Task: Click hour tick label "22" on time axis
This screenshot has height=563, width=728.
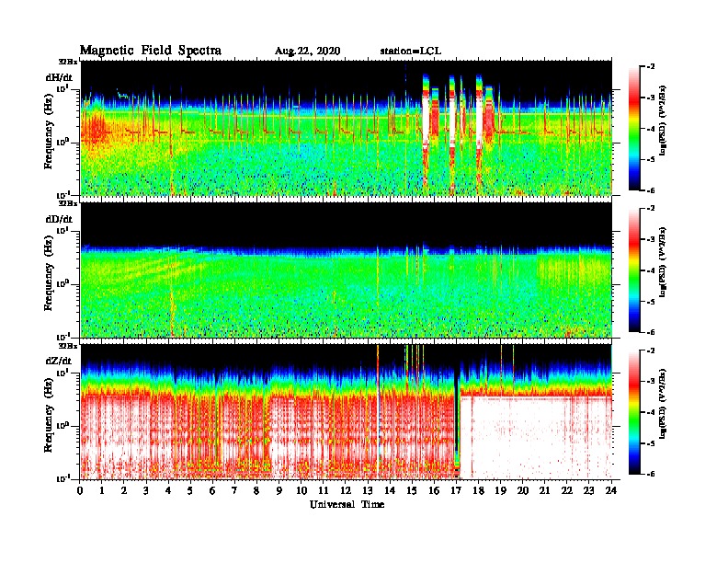Action: click(x=567, y=491)
